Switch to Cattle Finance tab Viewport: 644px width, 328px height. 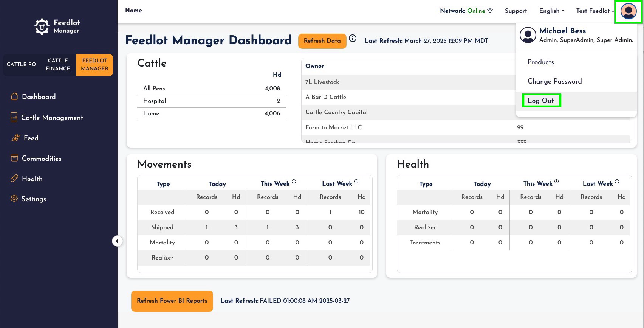58,65
